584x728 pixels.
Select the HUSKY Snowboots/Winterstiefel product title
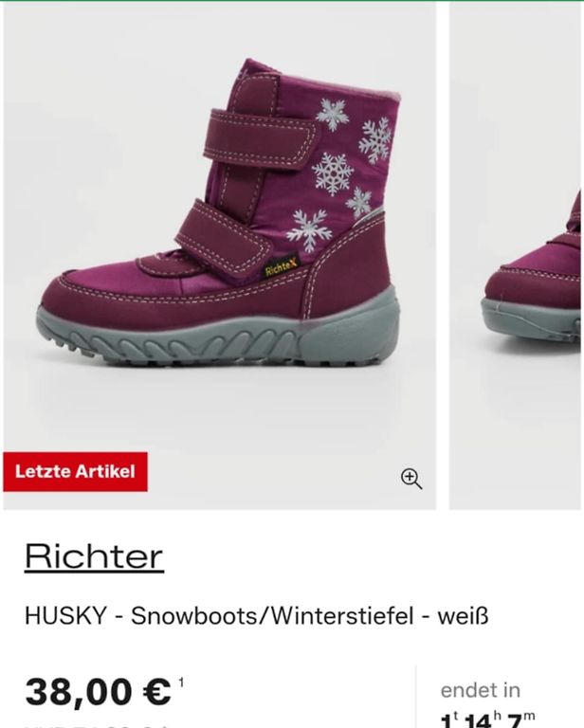[256, 616]
